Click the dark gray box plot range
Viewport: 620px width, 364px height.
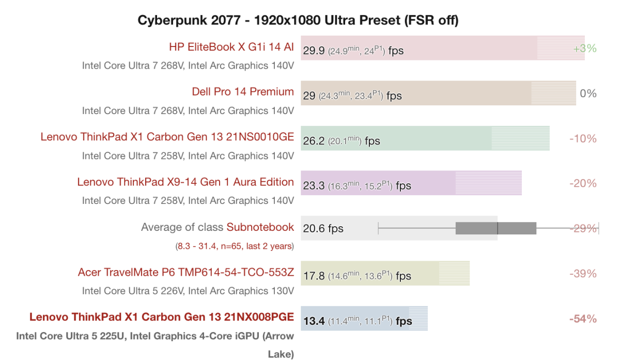point(496,228)
